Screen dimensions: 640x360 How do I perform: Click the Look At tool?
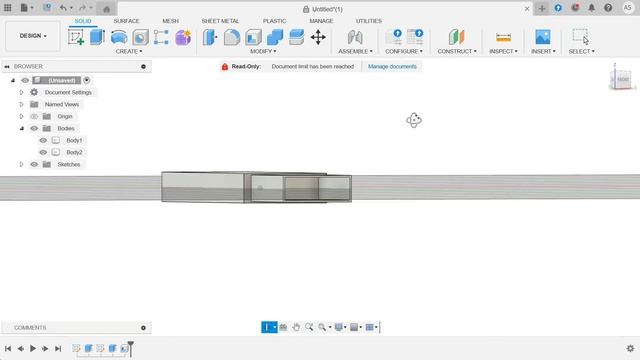pyautogui.click(x=283, y=327)
